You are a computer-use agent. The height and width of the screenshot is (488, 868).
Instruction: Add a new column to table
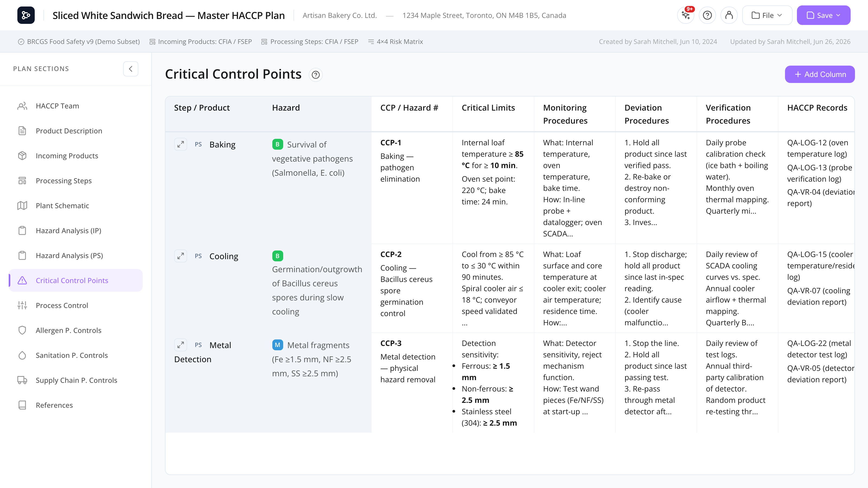(820, 75)
